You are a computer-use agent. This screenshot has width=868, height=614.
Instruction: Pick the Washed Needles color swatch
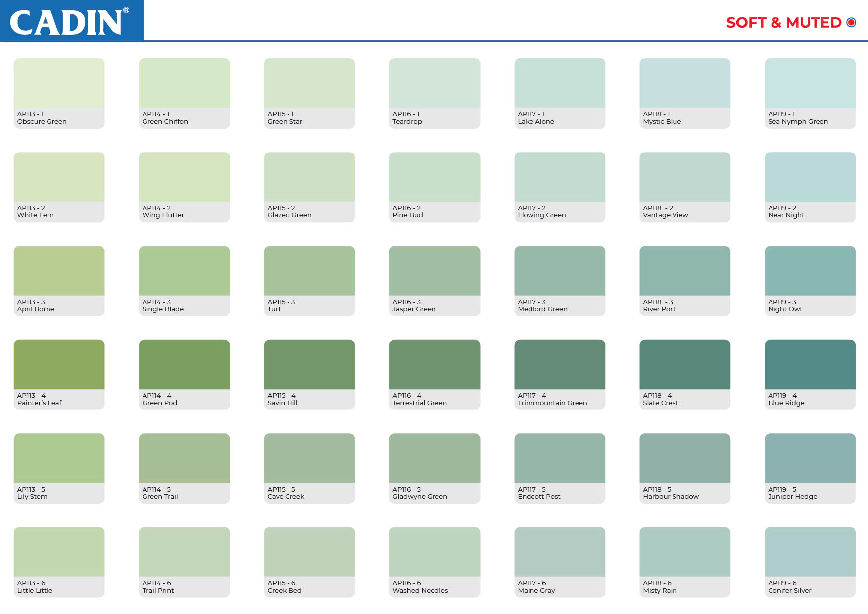pyautogui.click(x=434, y=552)
